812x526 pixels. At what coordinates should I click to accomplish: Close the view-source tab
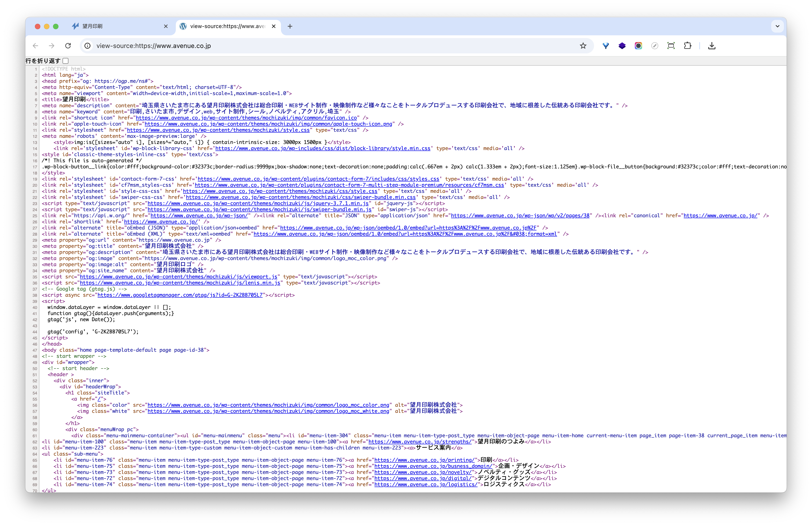click(x=274, y=26)
